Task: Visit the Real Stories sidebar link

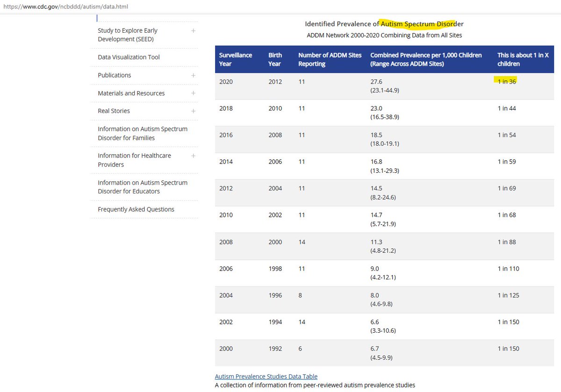Action: point(114,111)
